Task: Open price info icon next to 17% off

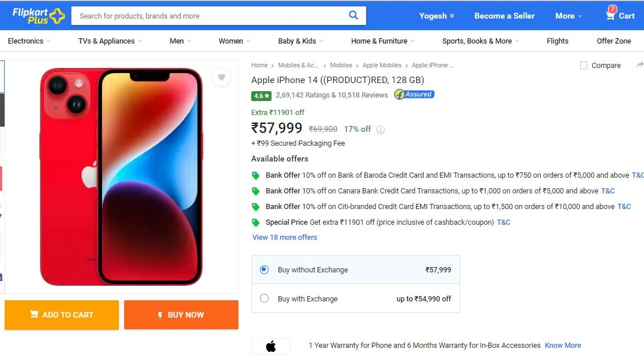Action: 381,130
